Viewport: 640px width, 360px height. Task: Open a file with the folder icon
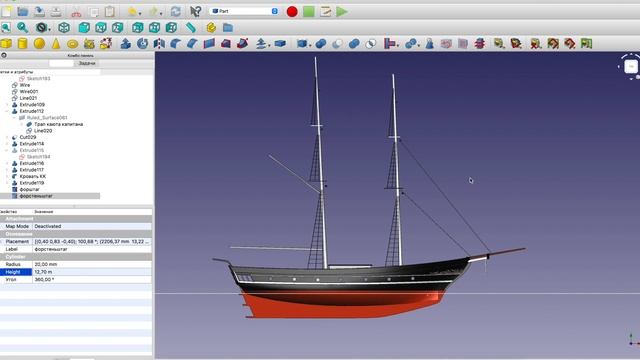22,12
